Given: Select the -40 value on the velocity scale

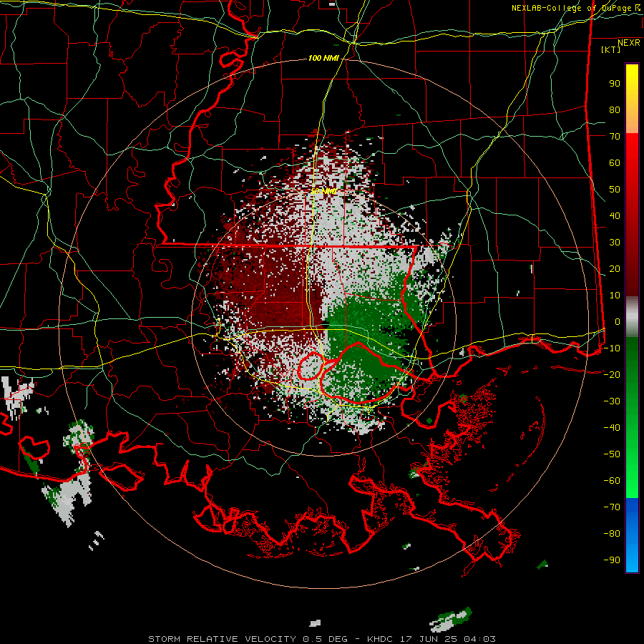Looking at the screenshot, I should pos(612,428).
